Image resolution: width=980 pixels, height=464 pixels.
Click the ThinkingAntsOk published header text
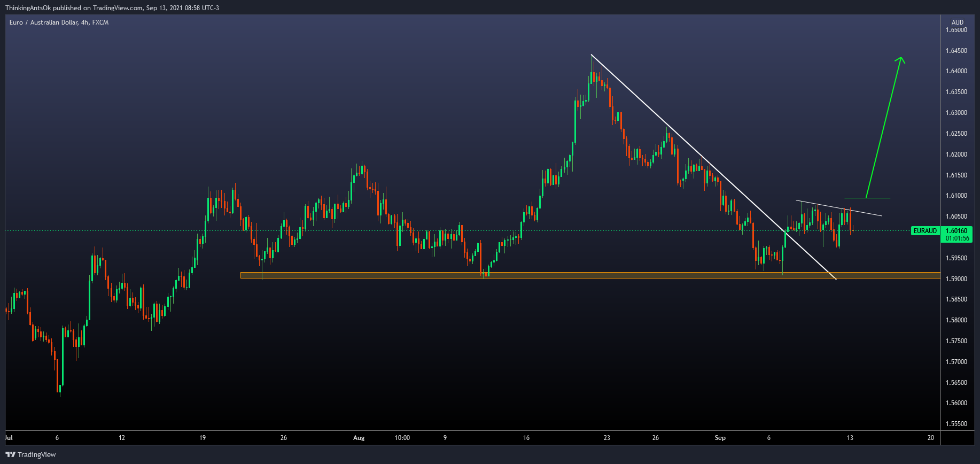pyautogui.click(x=112, y=8)
